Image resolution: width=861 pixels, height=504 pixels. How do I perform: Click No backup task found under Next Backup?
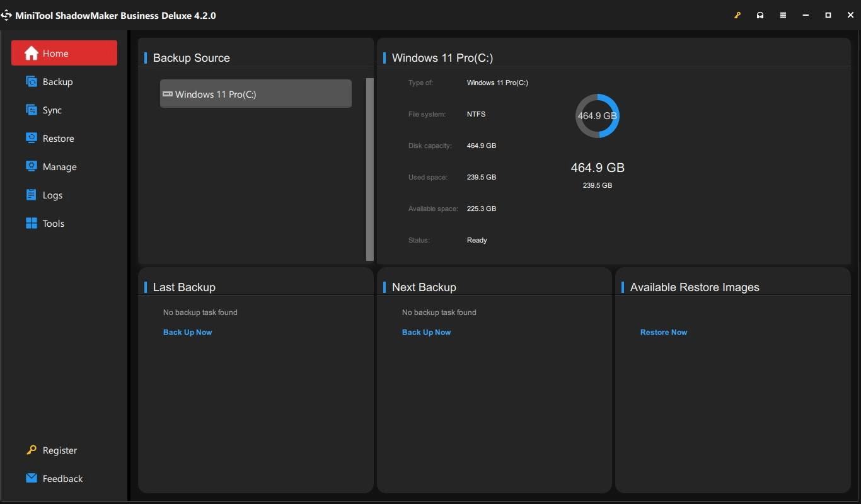pyautogui.click(x=439, y=312)
